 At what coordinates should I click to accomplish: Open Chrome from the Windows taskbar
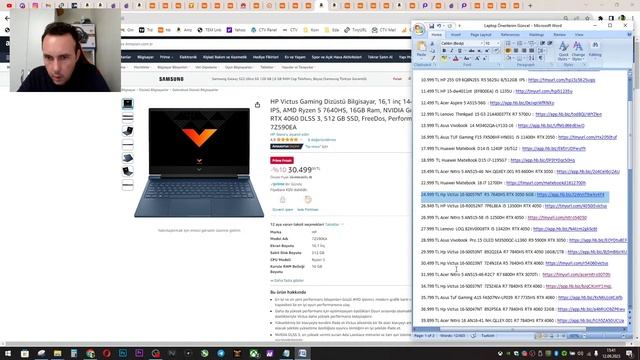tap(90, 353)
